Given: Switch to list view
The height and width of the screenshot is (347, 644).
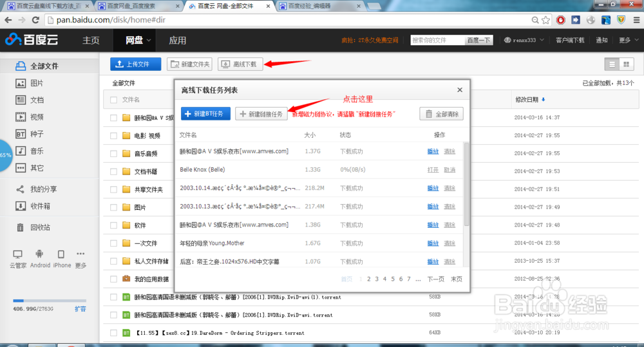Looking at the screenshot, I should click(x=612, y=64).
